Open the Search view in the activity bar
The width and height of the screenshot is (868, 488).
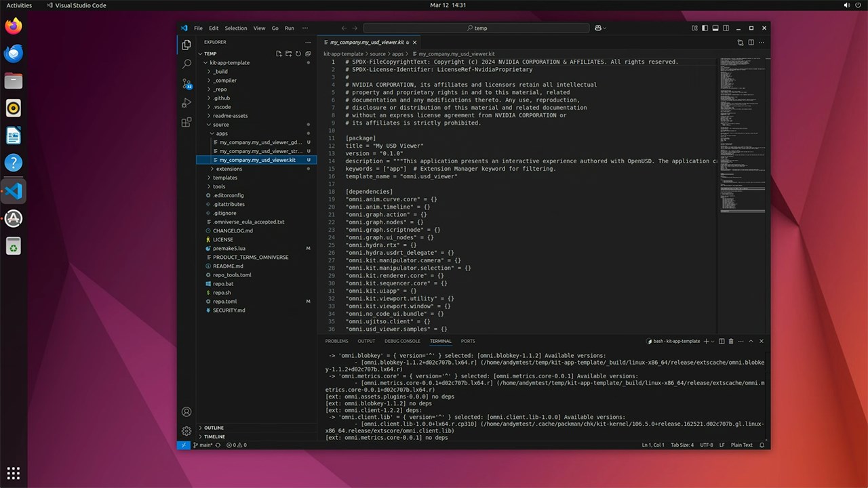(x=186, y=64)
